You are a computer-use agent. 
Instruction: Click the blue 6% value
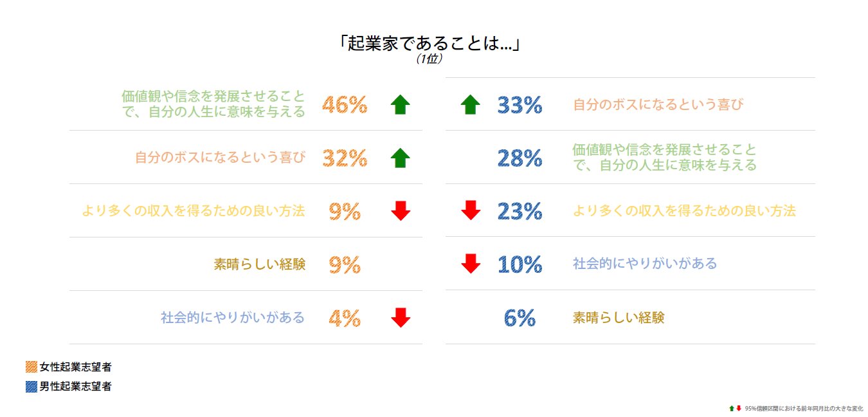click(x=520, y=317)
